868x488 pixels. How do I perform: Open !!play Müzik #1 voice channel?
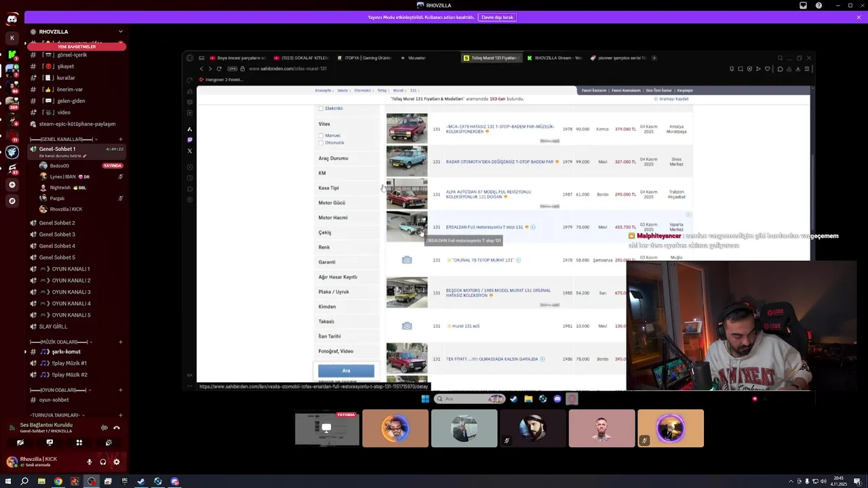tap(69, 363)
